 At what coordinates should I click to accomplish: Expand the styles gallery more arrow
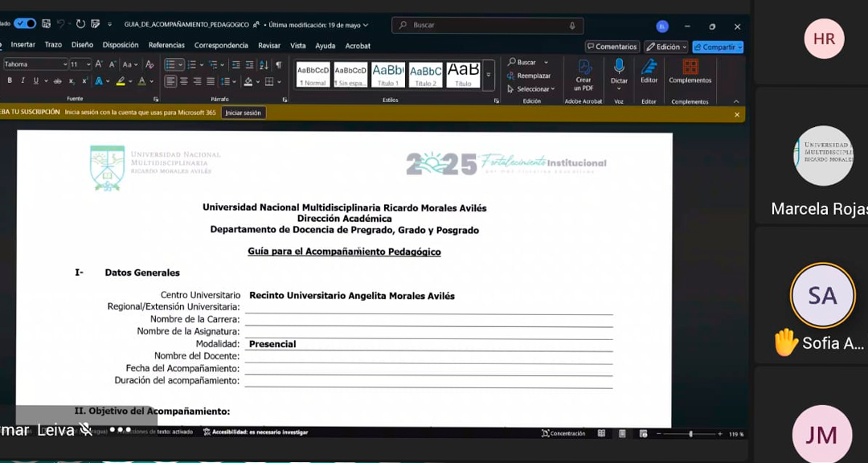[x=489, y=75]
